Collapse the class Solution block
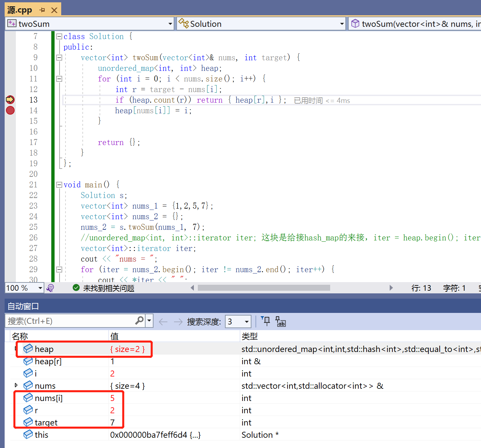This screenshot has height=448, width=481. pos(59,36)
